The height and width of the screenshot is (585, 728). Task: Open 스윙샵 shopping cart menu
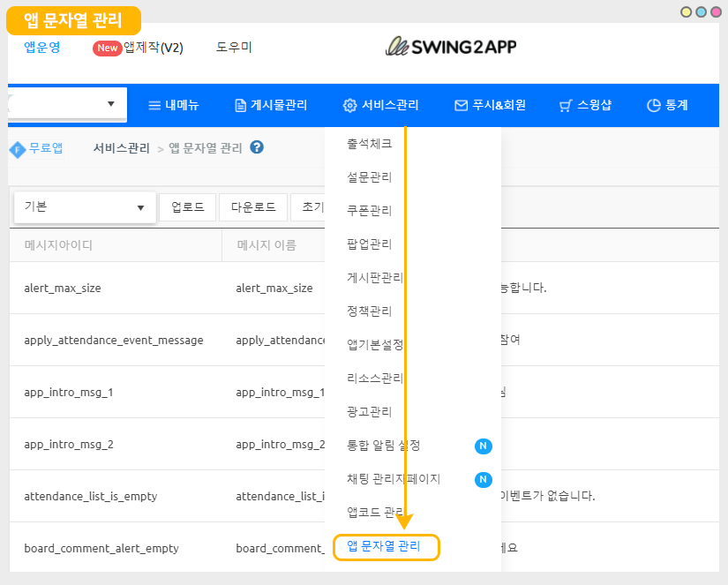tap(585, 105)
